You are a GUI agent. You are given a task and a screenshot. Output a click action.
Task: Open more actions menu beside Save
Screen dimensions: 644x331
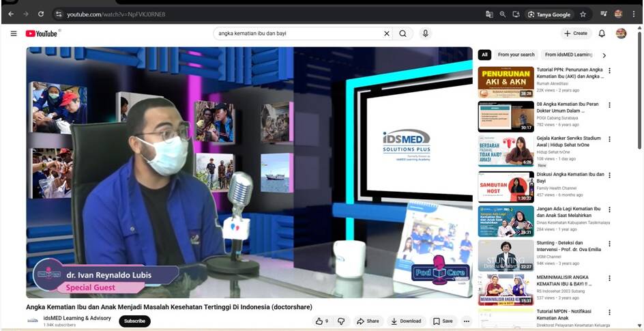tap(467, 321)
